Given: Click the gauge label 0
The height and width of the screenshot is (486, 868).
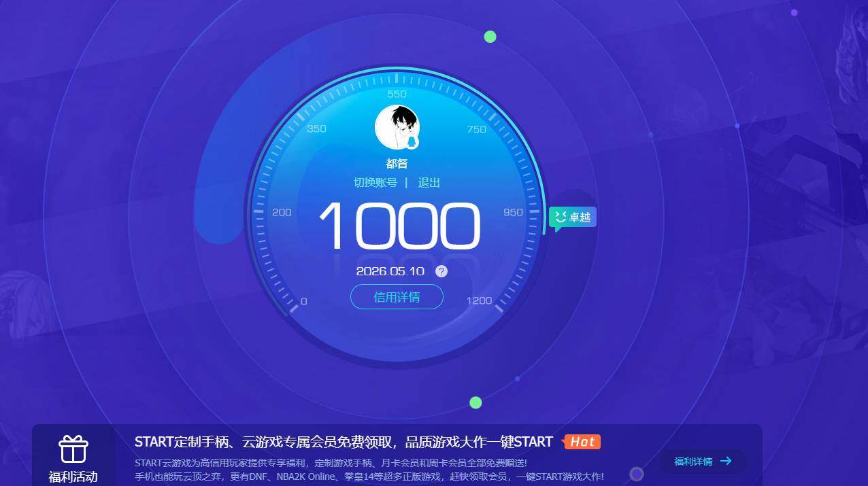Looking at the screenshot, I should (303, 301).
